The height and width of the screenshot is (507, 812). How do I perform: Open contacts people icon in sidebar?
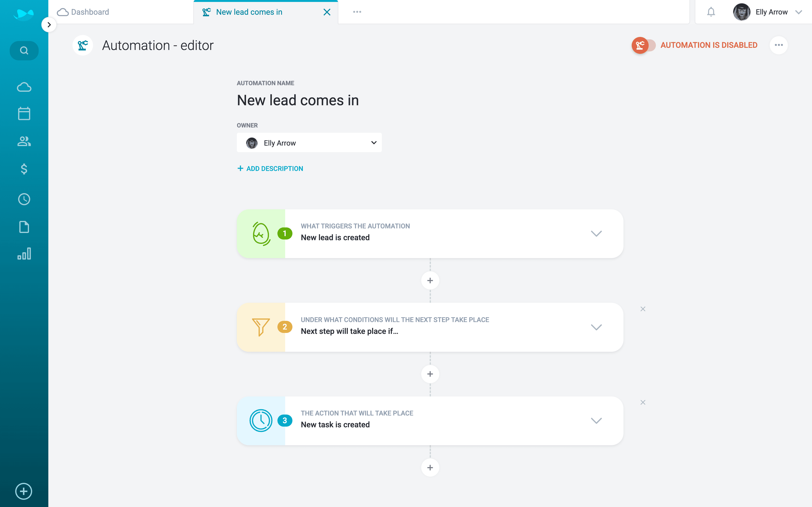24,141
